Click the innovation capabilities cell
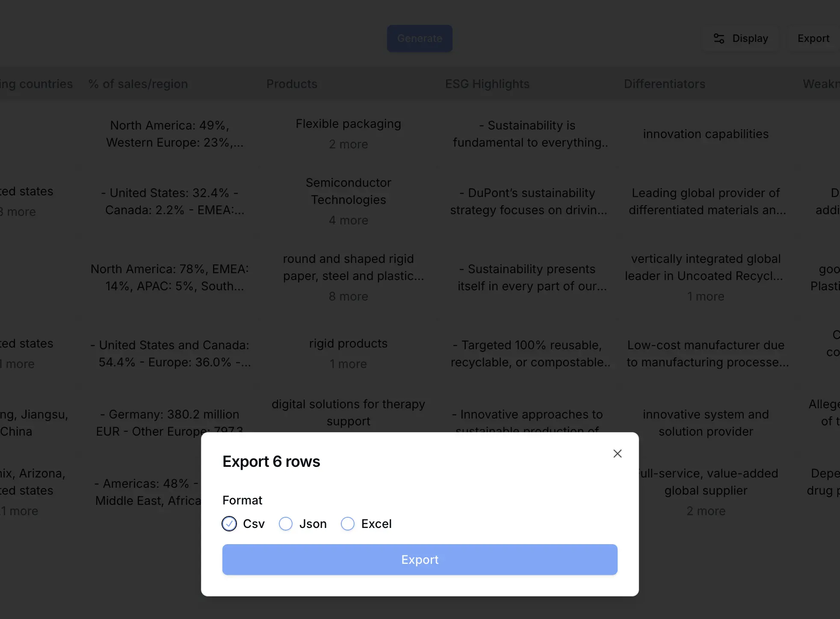 (x=706, y=134)
